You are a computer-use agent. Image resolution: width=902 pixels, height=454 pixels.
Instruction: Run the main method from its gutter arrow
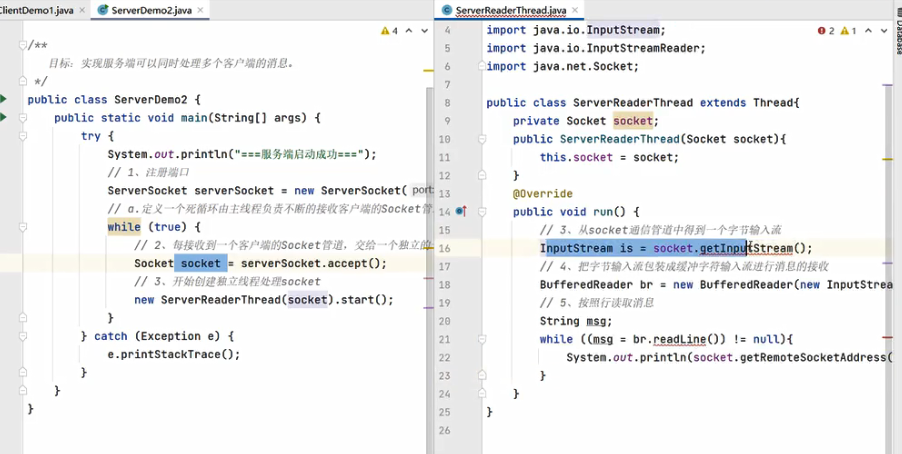(x=3, y=117)
